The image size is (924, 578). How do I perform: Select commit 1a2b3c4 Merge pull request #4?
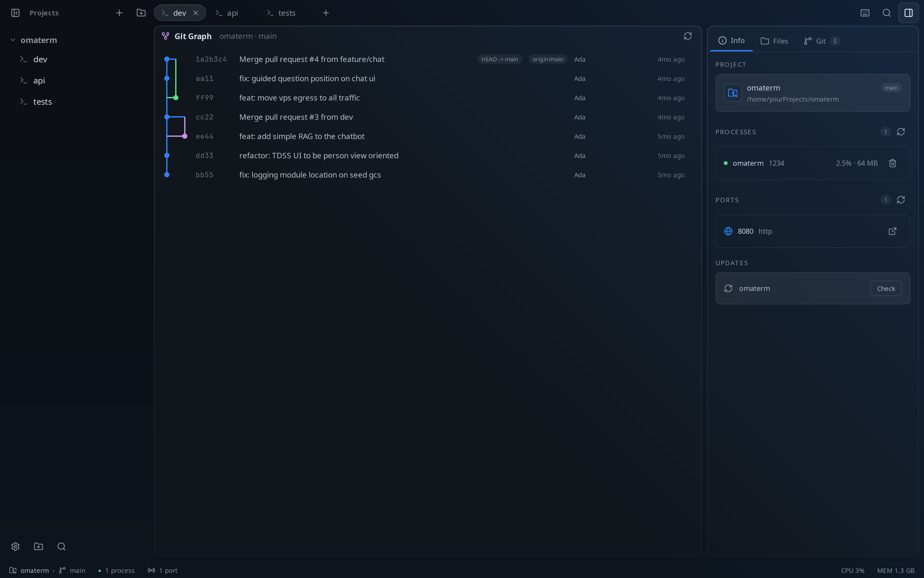(428, 59)
